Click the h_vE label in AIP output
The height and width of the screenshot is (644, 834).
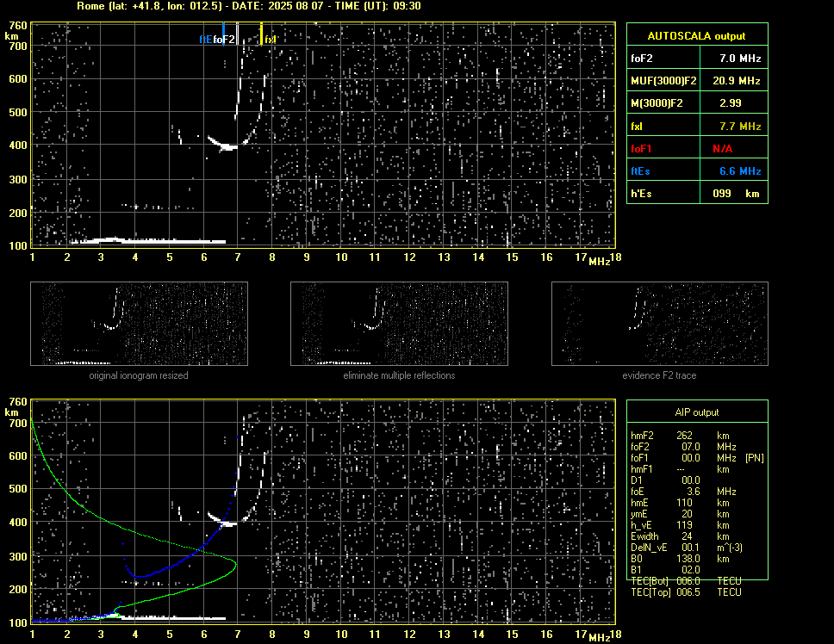click(641, 525)
